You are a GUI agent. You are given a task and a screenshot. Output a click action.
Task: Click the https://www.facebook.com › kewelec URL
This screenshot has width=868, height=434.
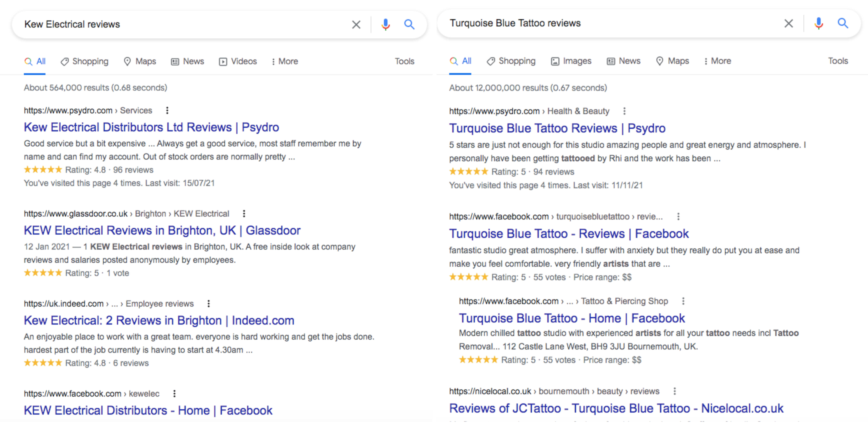pos(92,394)
